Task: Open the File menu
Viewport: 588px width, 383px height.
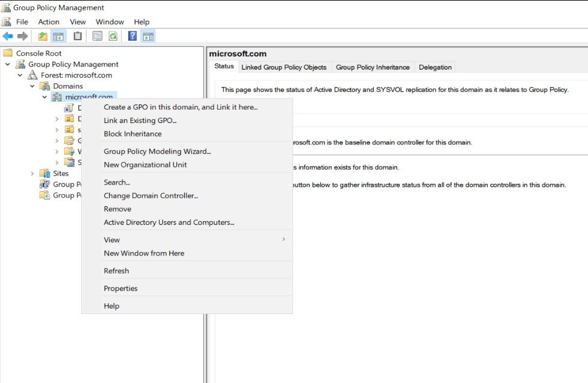Action: pyautogui.click(x=22, y=22)
